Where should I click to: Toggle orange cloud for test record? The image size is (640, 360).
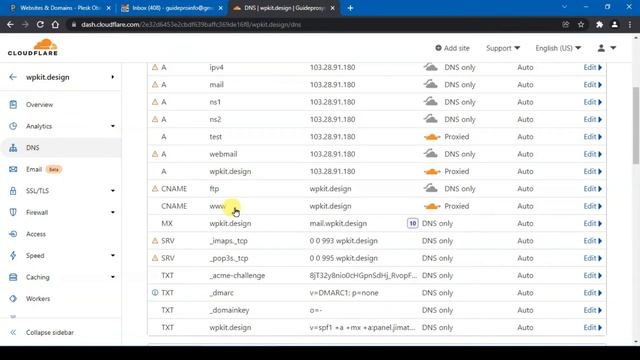click(x=432, y=137)
